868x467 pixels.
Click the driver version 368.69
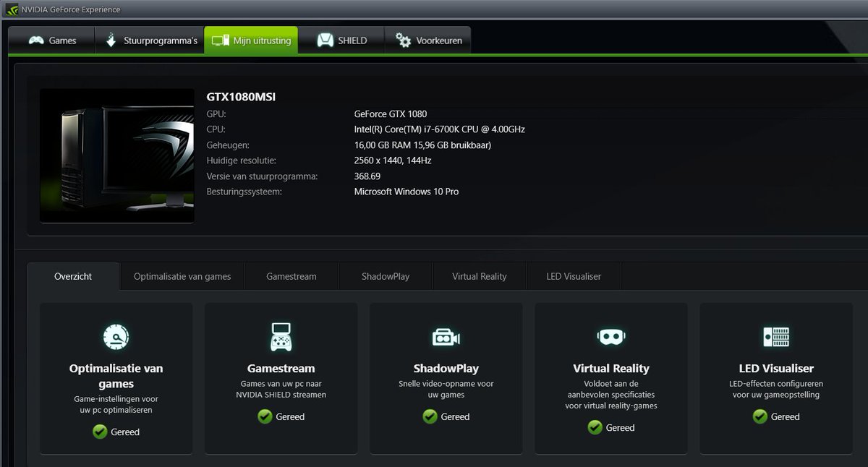[367, 176]
